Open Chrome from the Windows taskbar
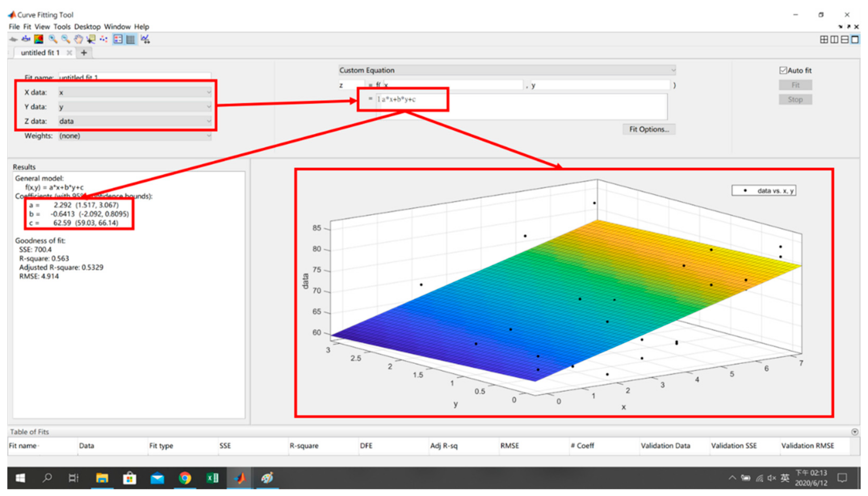Viewport: 868px width, 496px height. pos(185,478)
